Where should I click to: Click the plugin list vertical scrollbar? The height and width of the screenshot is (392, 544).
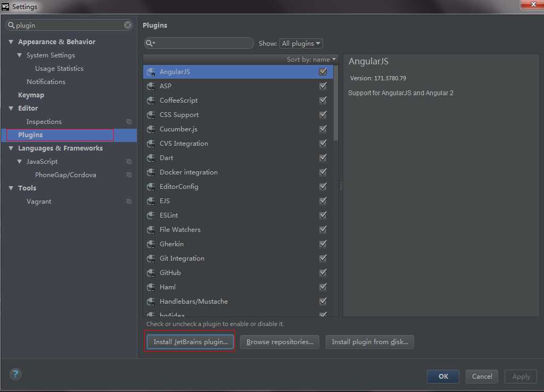click(x=335, y=103)
